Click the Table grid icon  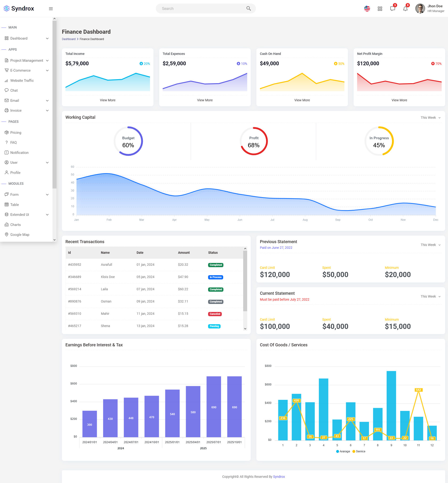(7, 205)
